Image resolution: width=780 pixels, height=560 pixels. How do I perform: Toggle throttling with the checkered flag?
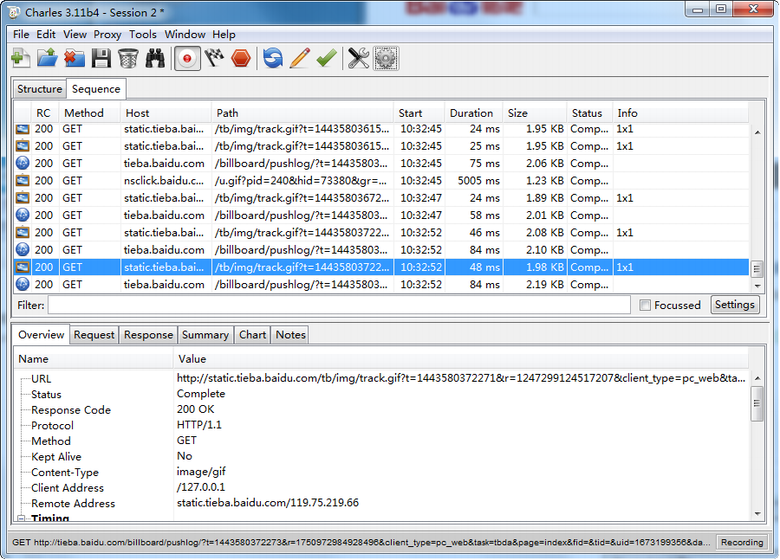pos(213,59)
